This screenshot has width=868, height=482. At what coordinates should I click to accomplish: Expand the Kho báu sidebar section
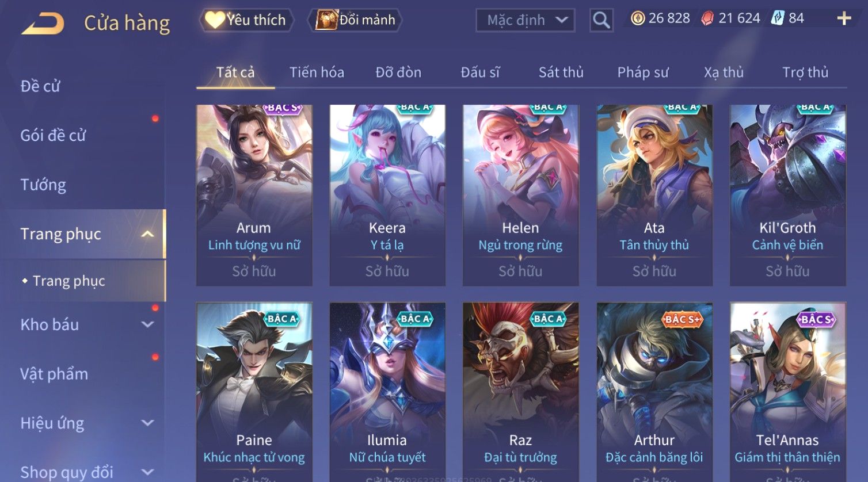coord(147,324)
